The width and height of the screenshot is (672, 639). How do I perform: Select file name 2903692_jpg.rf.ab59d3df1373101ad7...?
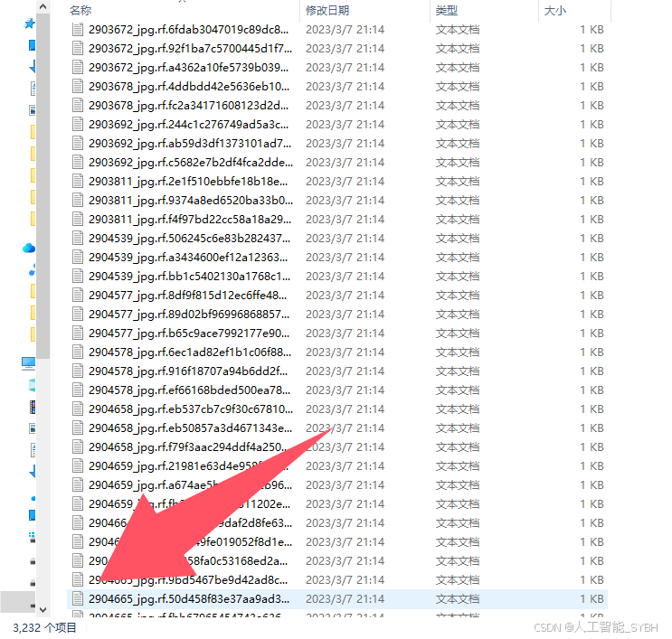tap(190, 144)
